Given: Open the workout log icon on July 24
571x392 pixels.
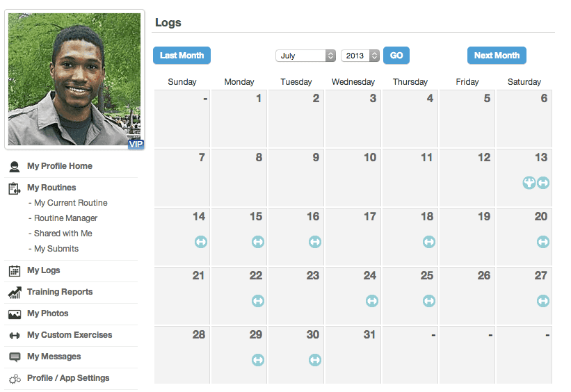Looking at the screenshot, I should point(372,301).
